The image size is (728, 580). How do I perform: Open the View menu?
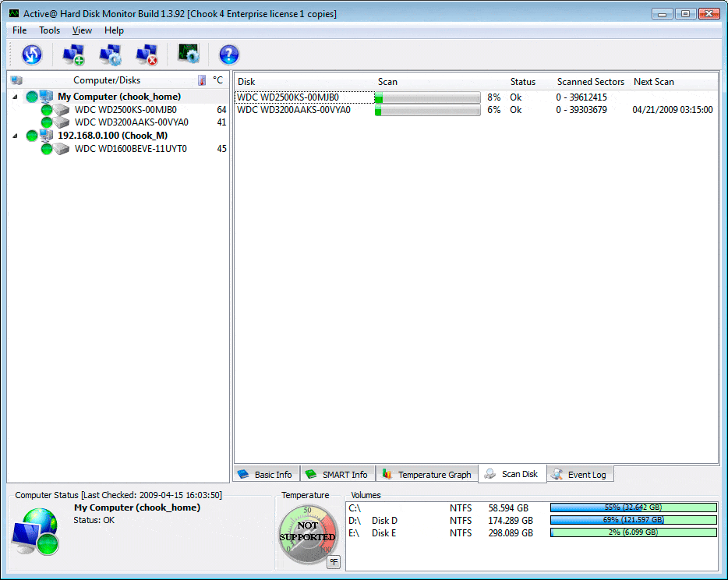(82, 30)
